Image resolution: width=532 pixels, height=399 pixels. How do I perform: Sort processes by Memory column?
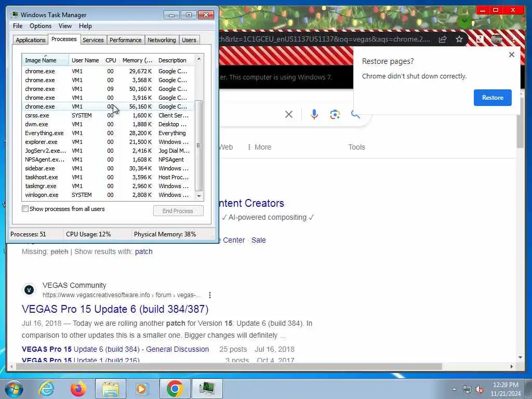point(137,60)
